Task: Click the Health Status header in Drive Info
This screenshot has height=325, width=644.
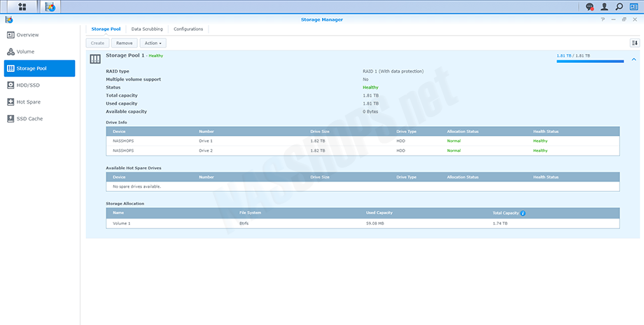Action: point(546,132)
